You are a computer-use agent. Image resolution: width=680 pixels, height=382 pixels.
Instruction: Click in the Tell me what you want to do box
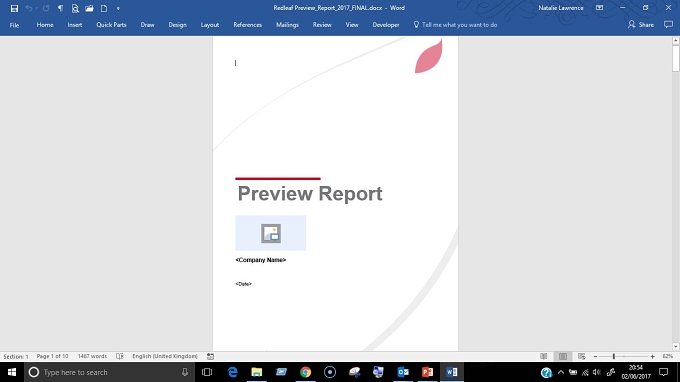point(455,25)
